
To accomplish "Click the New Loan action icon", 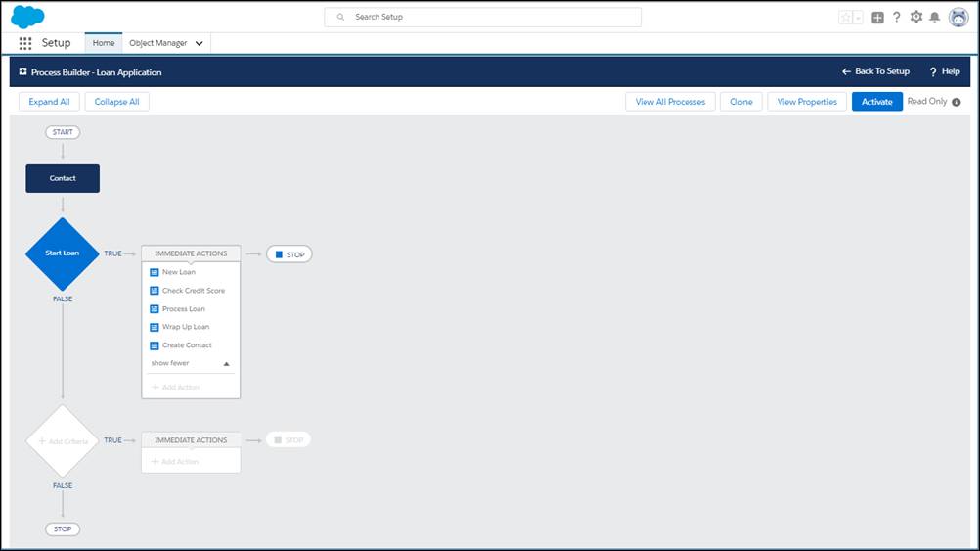I will coord(155,273).
